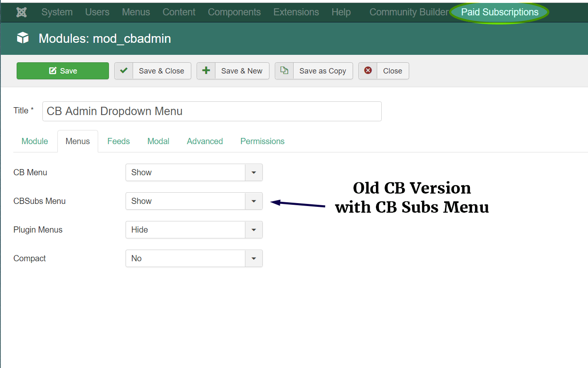Click the Close button text
588x368 pixels.
pyautogui.click(x=393, y=71)
